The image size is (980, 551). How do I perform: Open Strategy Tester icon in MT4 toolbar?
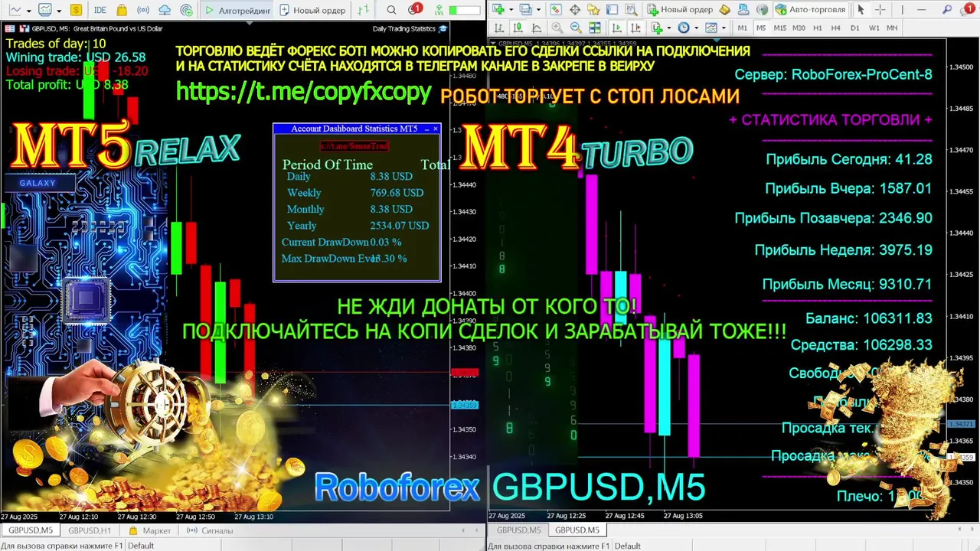click(631, 10)
